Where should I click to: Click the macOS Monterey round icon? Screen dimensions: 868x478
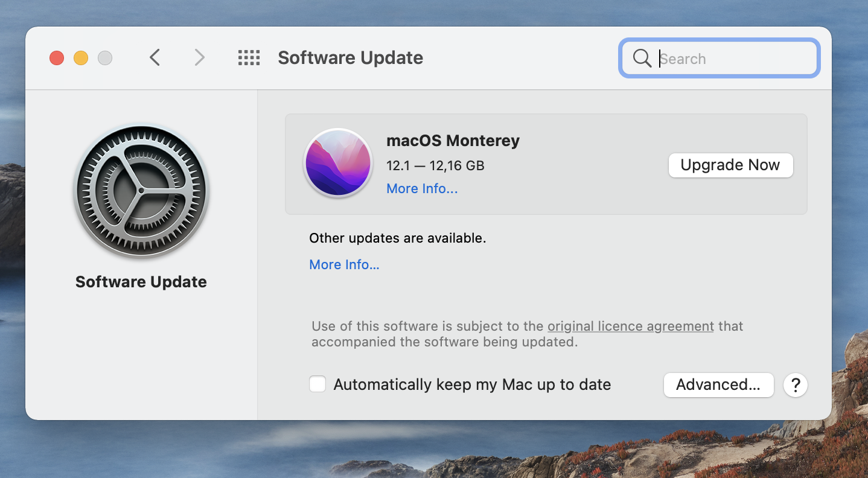click(338, 163)
